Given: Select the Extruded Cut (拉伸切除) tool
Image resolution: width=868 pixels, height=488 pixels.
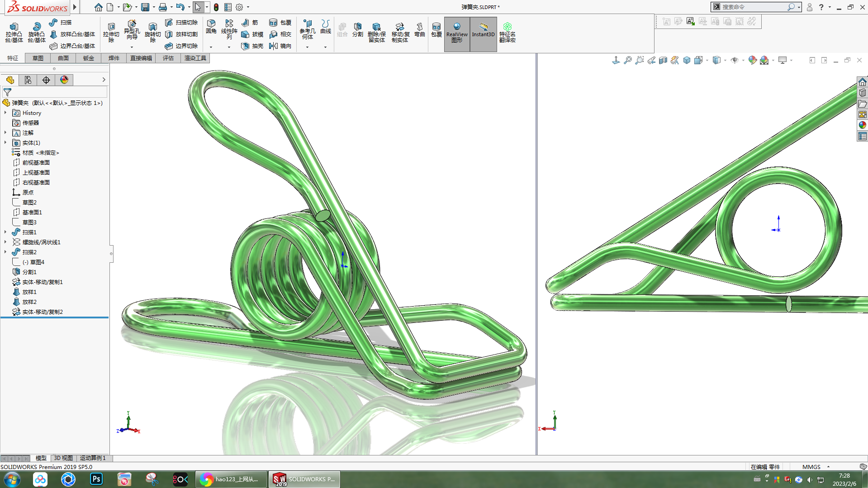Looking at the screenshot, I should (111, 32).
